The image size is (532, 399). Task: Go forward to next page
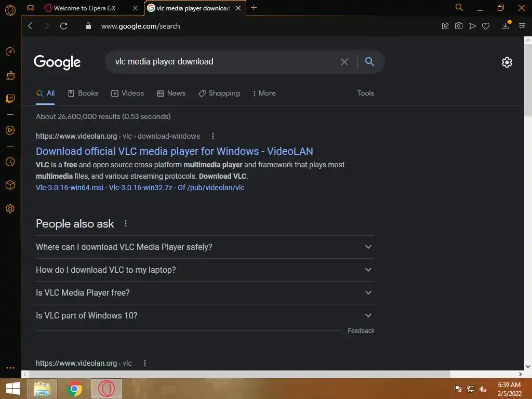point(47,26)
